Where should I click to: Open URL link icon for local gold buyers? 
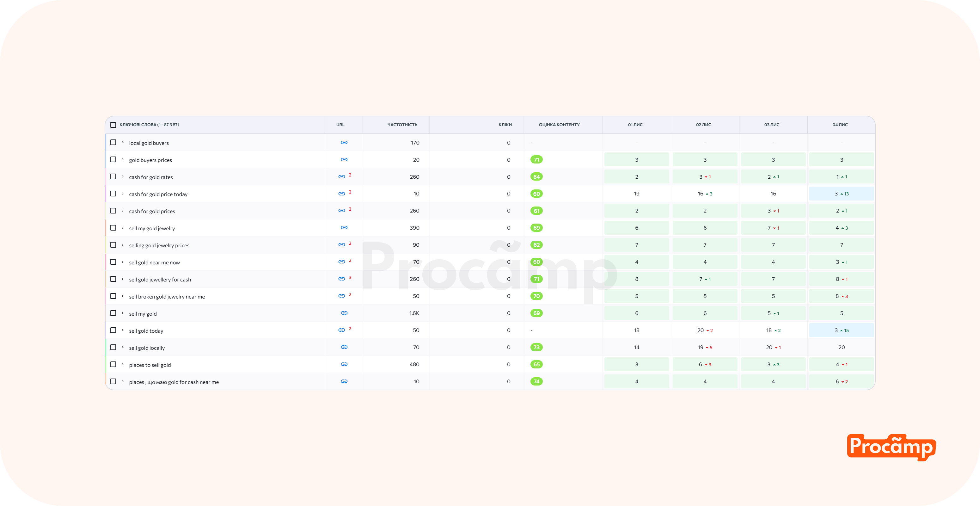pos(344,143)
